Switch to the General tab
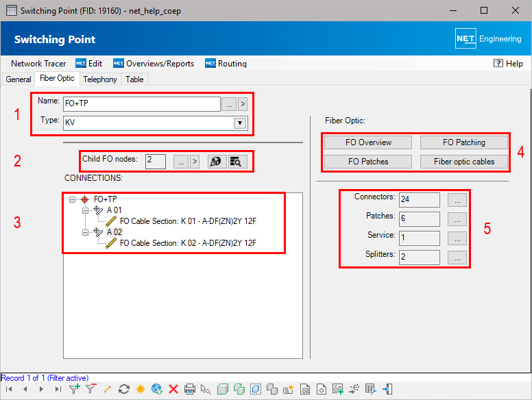This screenshot has height=400, width=532. (x=19, y=79)
